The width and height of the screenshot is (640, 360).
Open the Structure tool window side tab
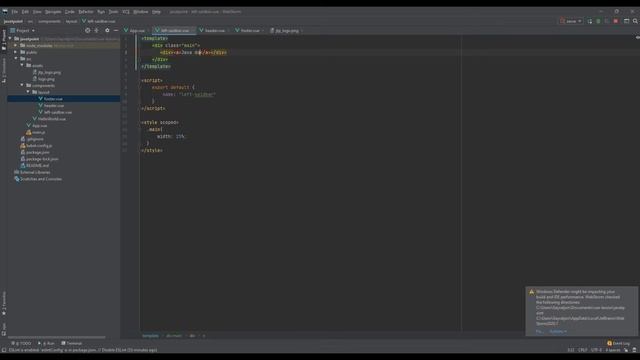coord(4,70)
